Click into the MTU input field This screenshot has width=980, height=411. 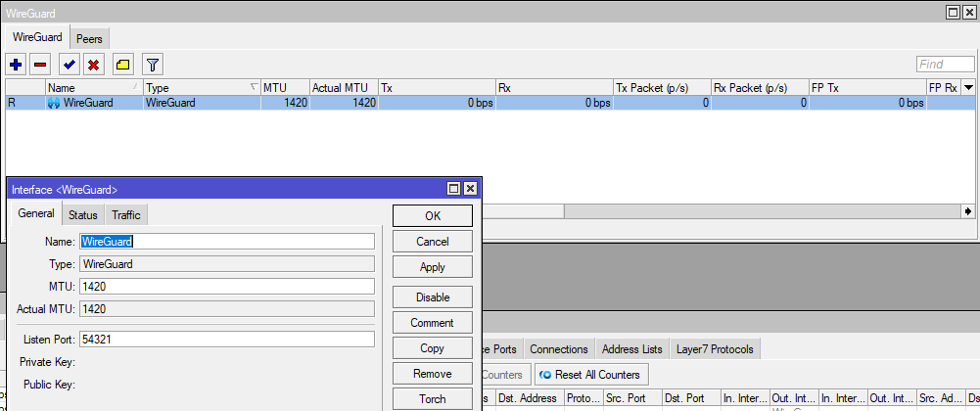[227, 286]
